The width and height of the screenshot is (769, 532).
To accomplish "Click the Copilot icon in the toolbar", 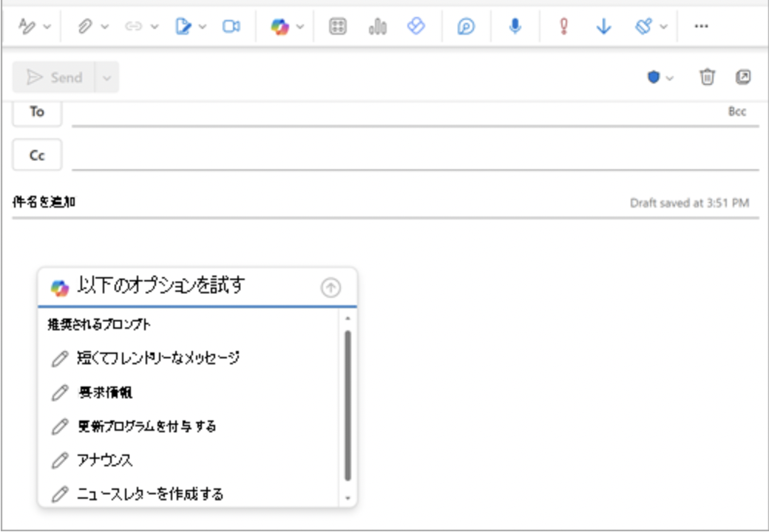I will click(x=280, y=27).
